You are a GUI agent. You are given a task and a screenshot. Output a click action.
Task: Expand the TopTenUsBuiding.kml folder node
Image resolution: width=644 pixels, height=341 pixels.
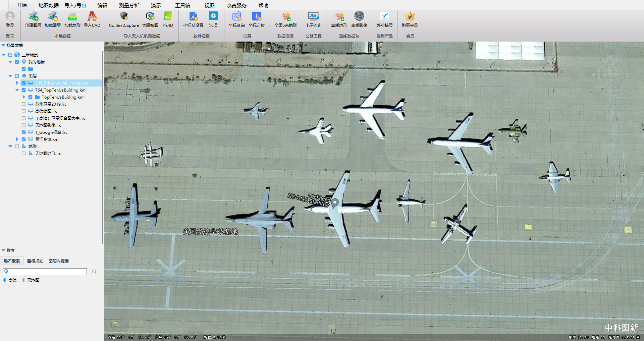pos(24,97)
